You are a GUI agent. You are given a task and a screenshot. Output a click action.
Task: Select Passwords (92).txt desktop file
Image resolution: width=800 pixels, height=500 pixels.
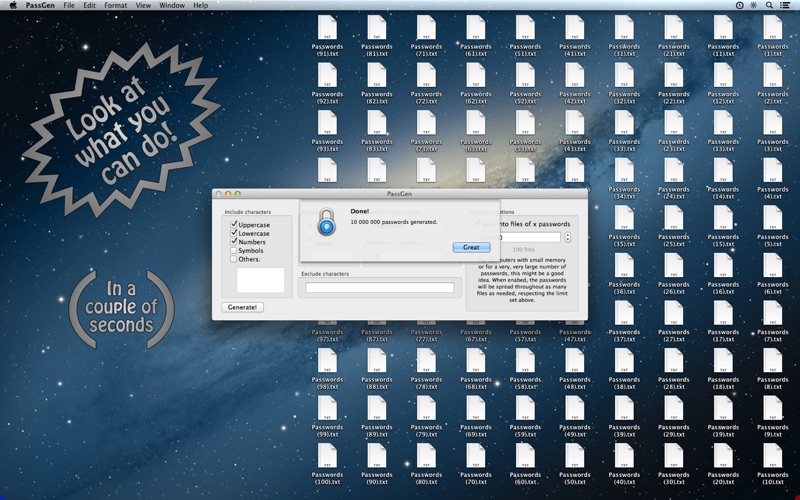point(327,76)
